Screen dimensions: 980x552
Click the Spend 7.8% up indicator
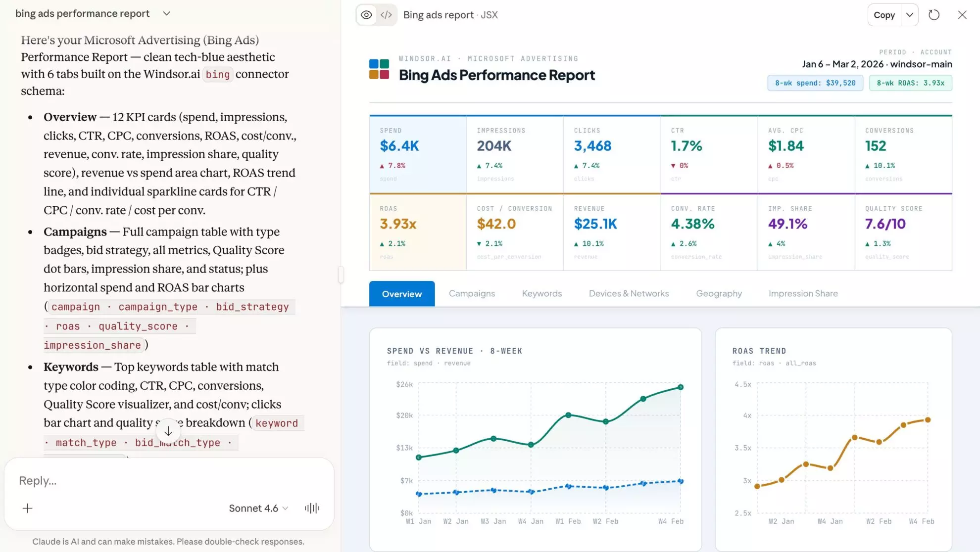(x=392, y=166)
